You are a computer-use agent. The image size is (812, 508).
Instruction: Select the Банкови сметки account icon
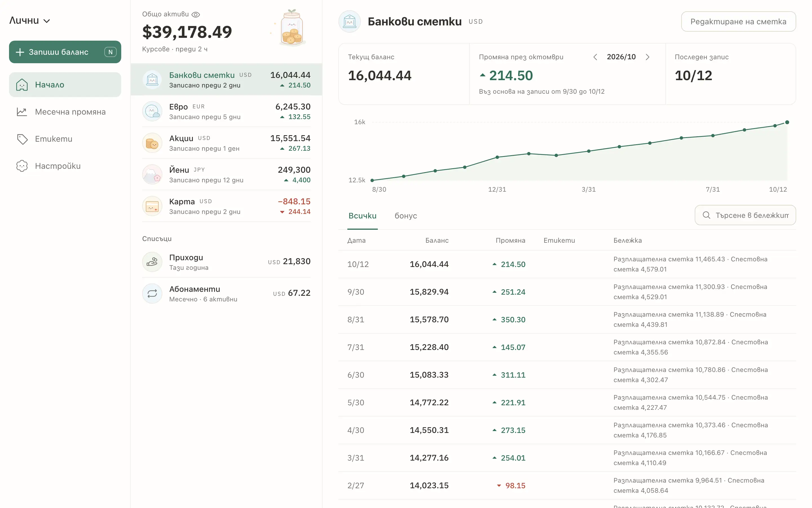pyautogui.click(x=152, y=80)
